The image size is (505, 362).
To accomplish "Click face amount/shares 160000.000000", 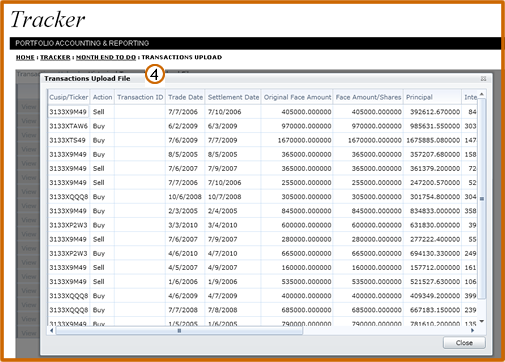I will (377, 267).
